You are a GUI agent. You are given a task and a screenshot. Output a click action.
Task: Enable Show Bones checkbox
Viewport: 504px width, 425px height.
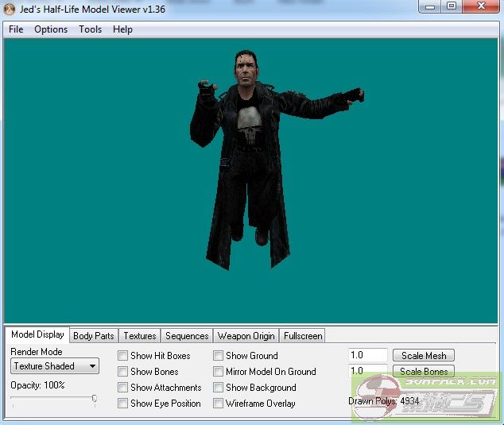tap(122, 371)
